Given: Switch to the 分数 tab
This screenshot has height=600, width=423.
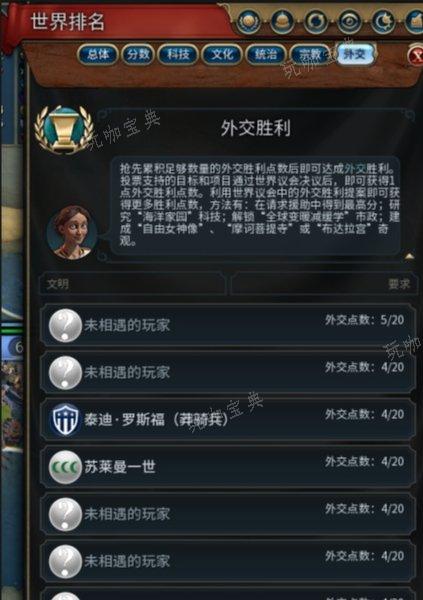Looking at the screenshot, I should (138, 54).
